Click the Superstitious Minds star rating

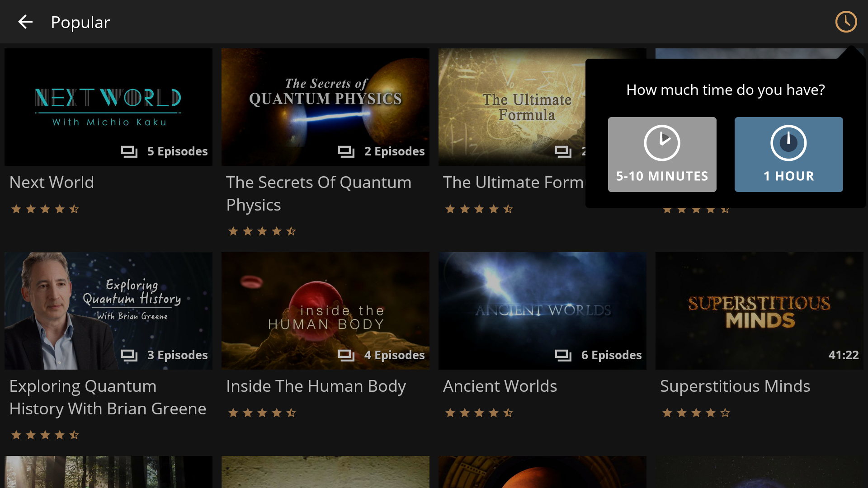[696, 413]
